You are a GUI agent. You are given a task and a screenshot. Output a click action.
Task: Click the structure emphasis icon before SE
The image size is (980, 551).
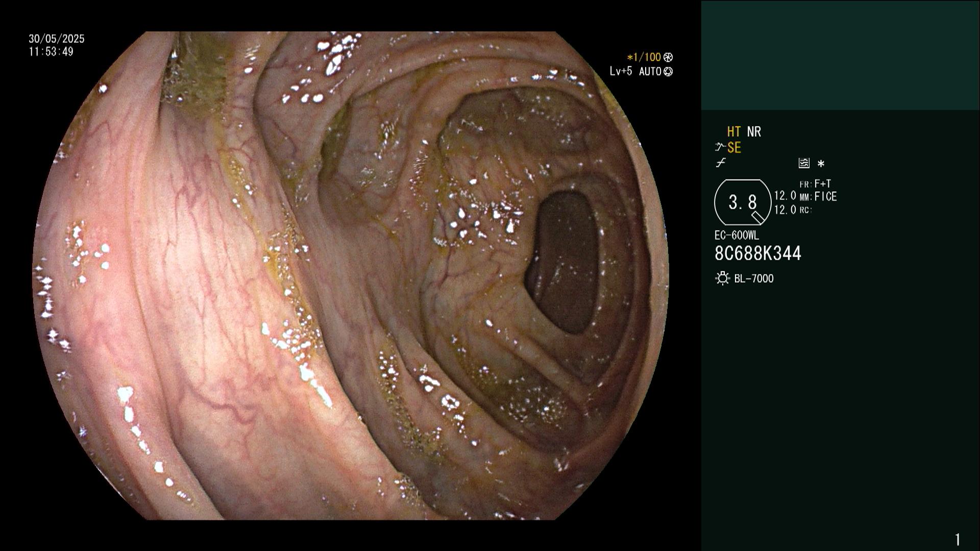(x=720, y=148)
